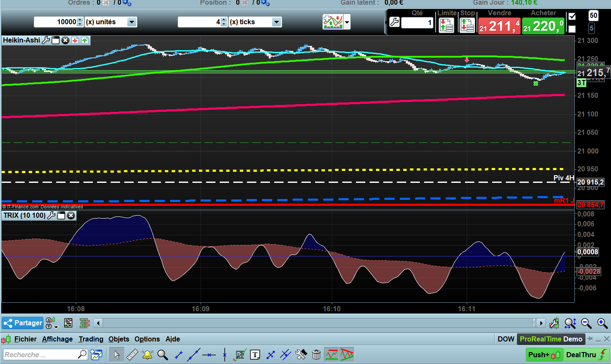This screenshot has width=611, height=364.
Task: Open the Fichier menu
Action: pyautogui.click(x=25, y=339)
